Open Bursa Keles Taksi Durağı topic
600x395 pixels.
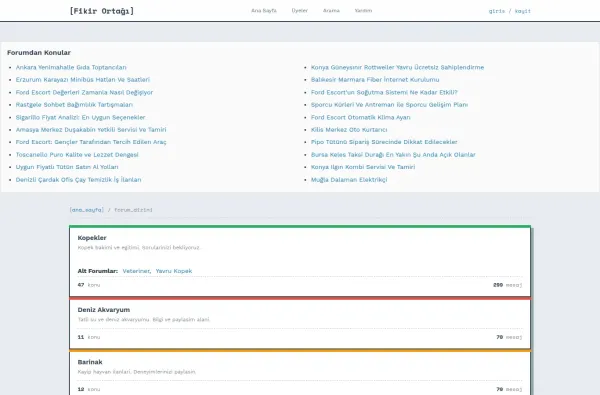[x=393, y=155]
